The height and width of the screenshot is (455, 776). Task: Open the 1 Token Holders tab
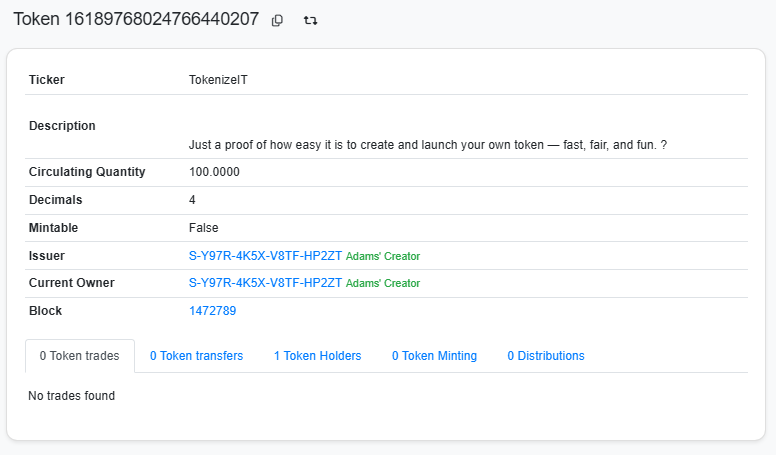tap(318, 356)
